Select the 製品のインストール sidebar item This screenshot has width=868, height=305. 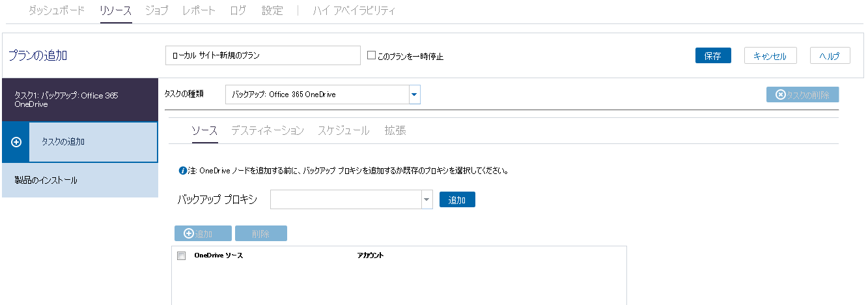pyautogui.click(x=79, y=180)
